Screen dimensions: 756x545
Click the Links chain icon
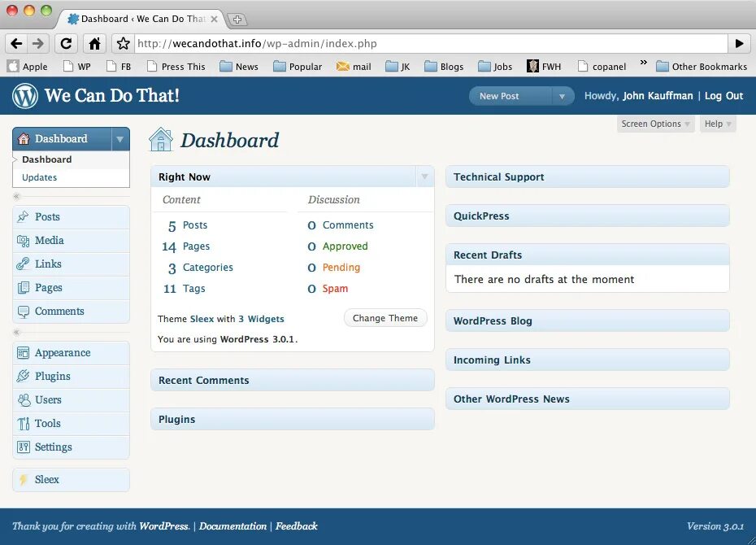23,264
